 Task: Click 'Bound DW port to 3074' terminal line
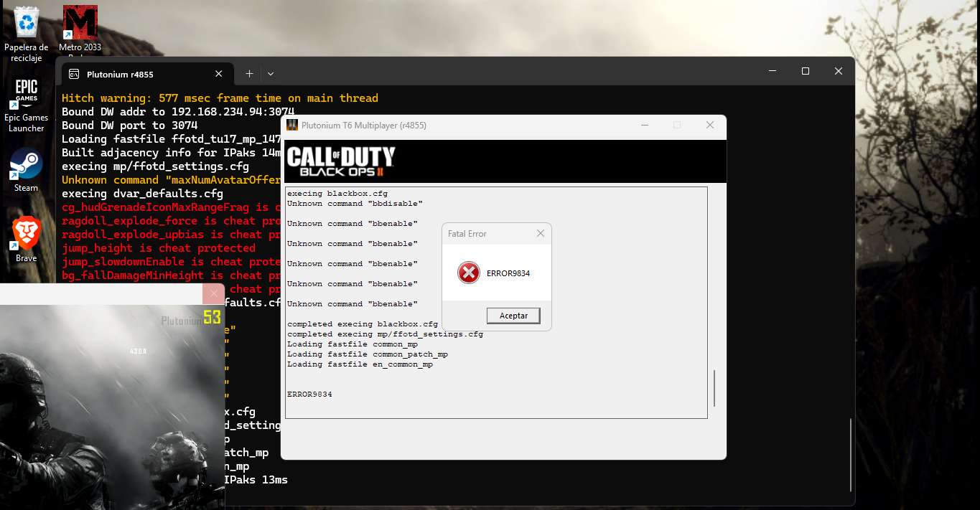[130, 126]
